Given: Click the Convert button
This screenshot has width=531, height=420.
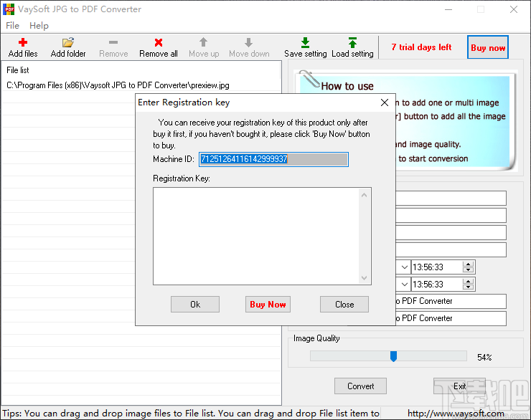Looking at the screenshot, I should pyautogui.click(x=360, y=386).
